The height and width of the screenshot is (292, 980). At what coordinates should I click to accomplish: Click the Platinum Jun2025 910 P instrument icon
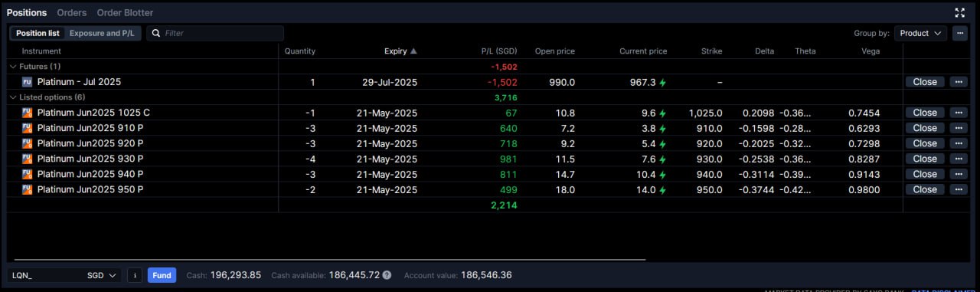coord(27,128)
